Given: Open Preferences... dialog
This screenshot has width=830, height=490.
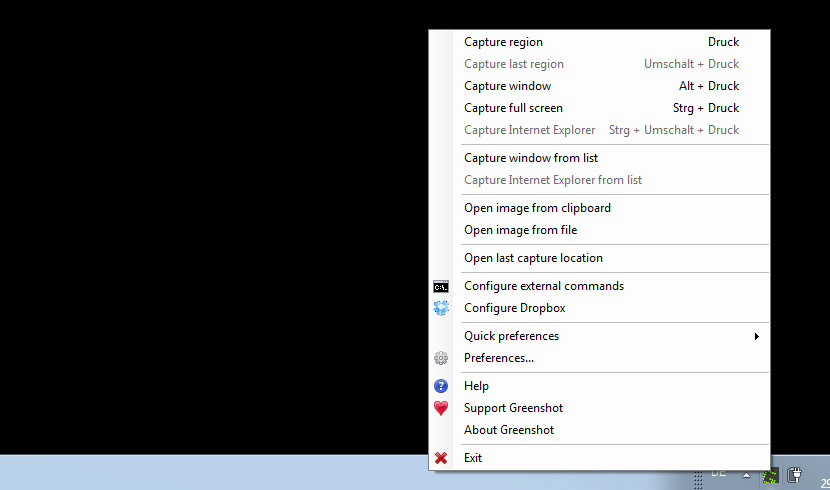Looking at the screenshot, I should (x=599, y=358).
